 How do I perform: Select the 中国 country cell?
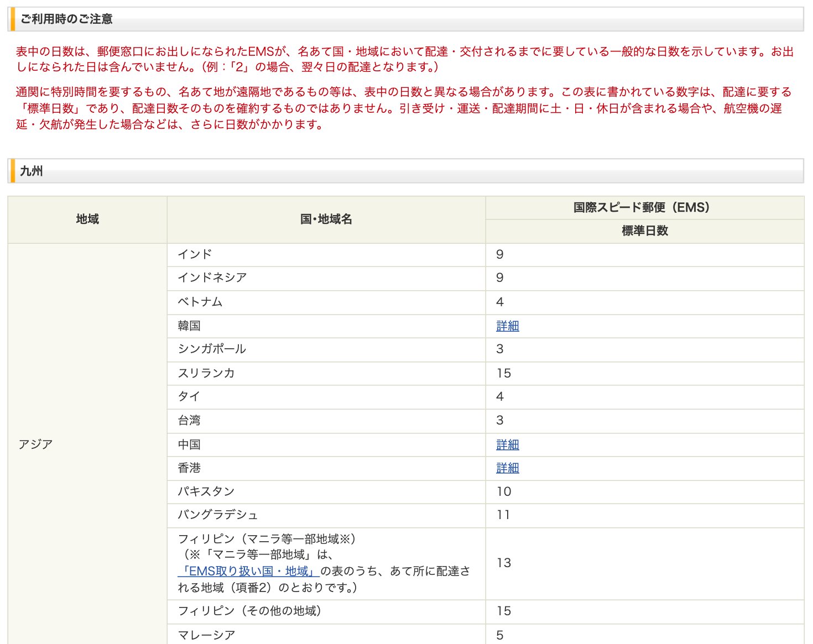[x=326, y=444]
